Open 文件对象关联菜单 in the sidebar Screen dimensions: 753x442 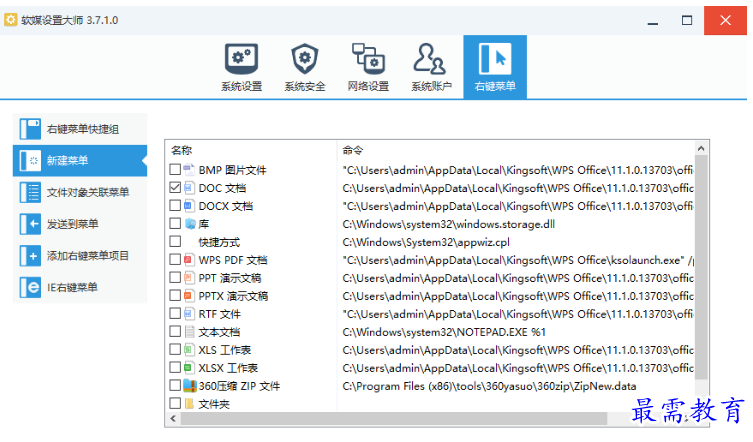(80, 192)
